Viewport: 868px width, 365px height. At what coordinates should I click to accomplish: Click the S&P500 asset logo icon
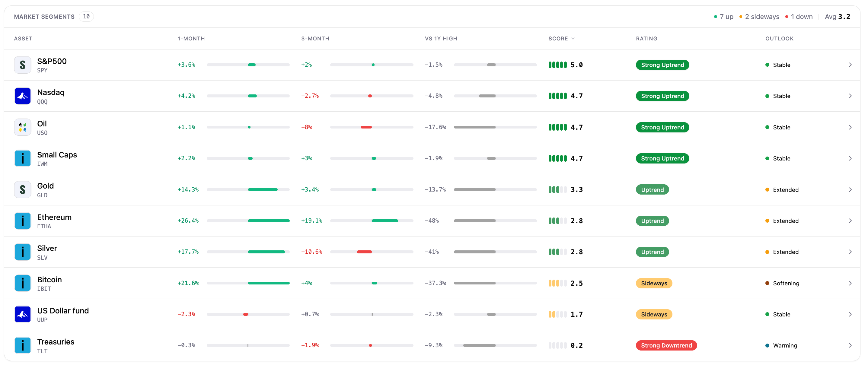23,65
